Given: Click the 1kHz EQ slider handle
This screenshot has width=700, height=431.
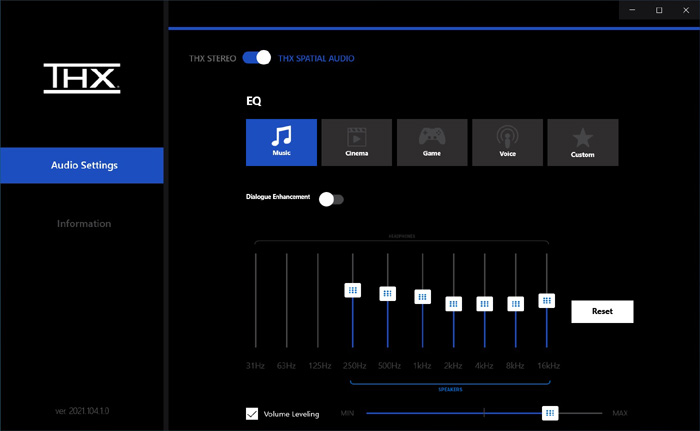Looking at the screenshot, I should [422, 297].
